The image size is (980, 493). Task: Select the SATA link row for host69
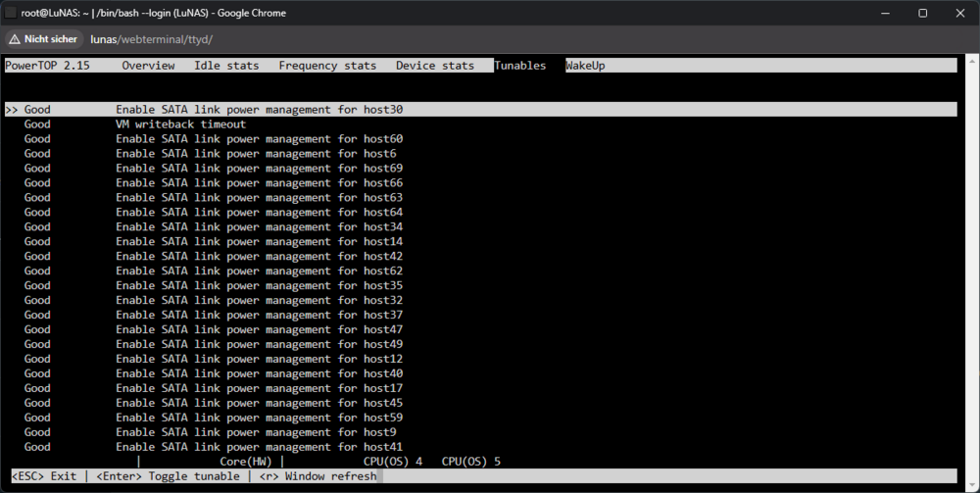point(480,168)
